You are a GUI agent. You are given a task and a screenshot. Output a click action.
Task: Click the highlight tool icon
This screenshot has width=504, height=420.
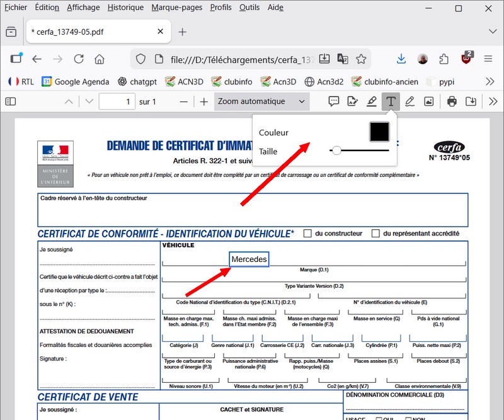coord(372,101)
